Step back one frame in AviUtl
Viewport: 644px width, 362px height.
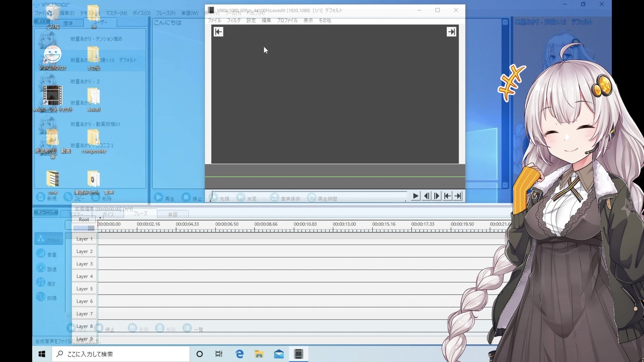427,196
